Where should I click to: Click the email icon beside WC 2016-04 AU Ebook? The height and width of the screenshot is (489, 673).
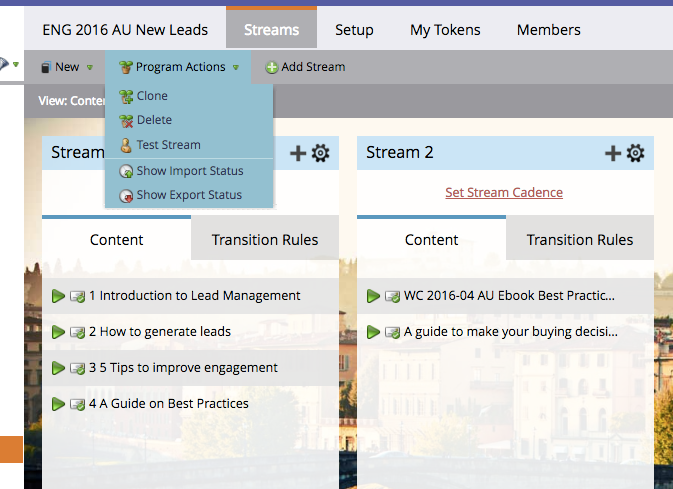[x=392, y=296]
